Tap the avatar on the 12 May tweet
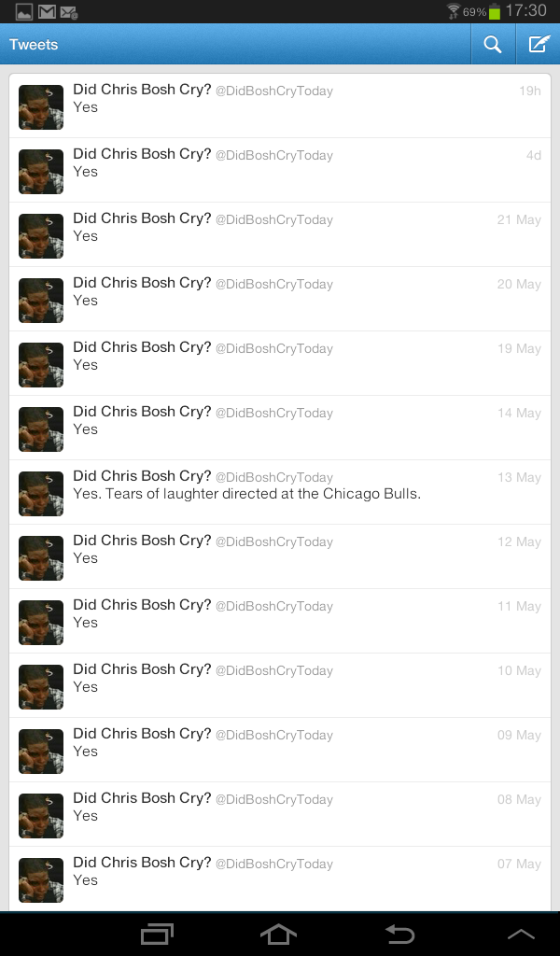Screen dimensions: 560x956 coord(41,558)
